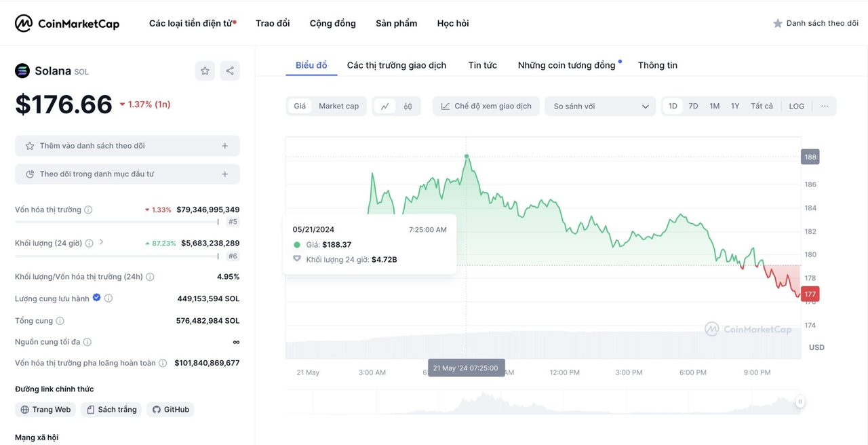Select the 1Y time range
This screenshot has height=445, width=868.
point(735,106)
